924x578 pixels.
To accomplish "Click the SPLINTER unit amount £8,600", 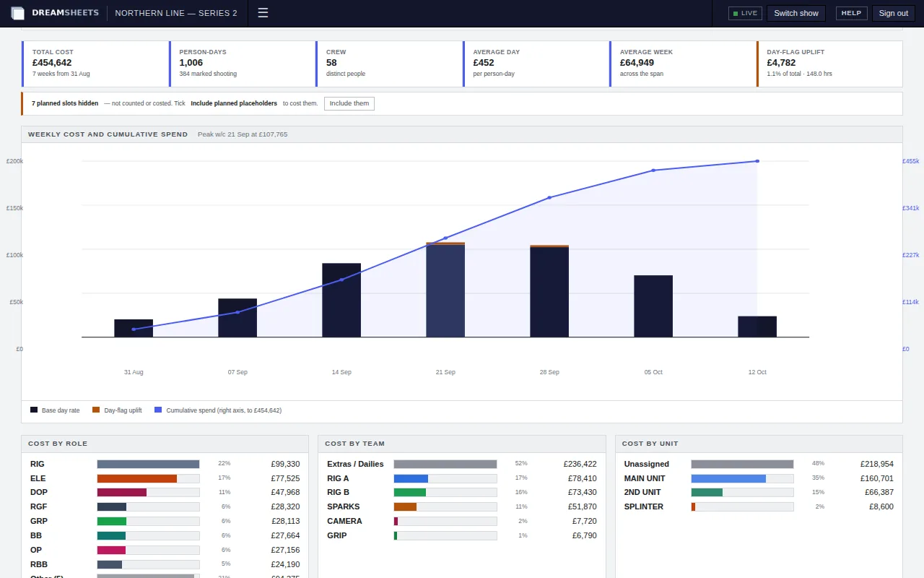I will click(881, 506).
